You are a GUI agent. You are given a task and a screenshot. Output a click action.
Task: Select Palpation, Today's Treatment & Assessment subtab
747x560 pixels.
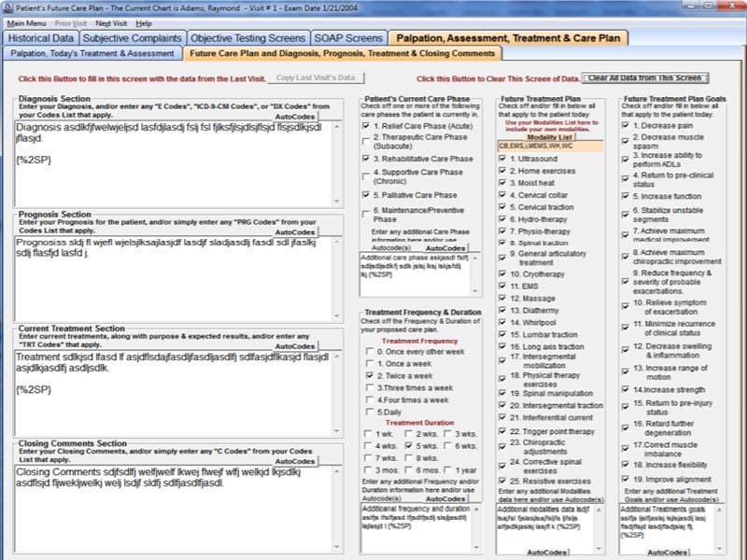pos(92,53)
